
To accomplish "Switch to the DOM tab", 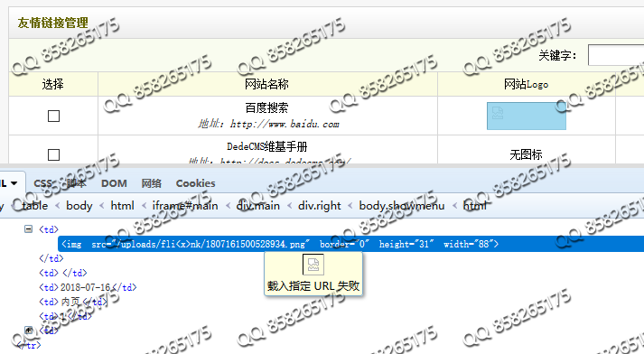I will tap(114, 183).
